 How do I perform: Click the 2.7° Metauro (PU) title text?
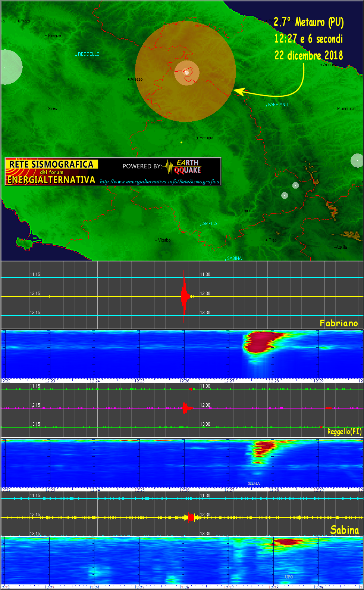(308, 22)
